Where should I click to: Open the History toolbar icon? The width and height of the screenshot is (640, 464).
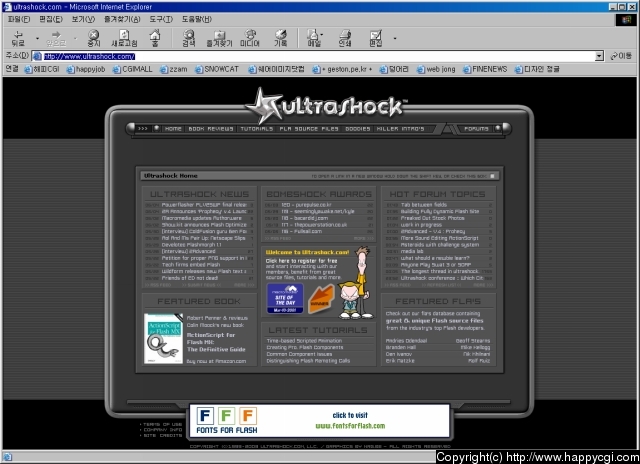click(280, 38)
